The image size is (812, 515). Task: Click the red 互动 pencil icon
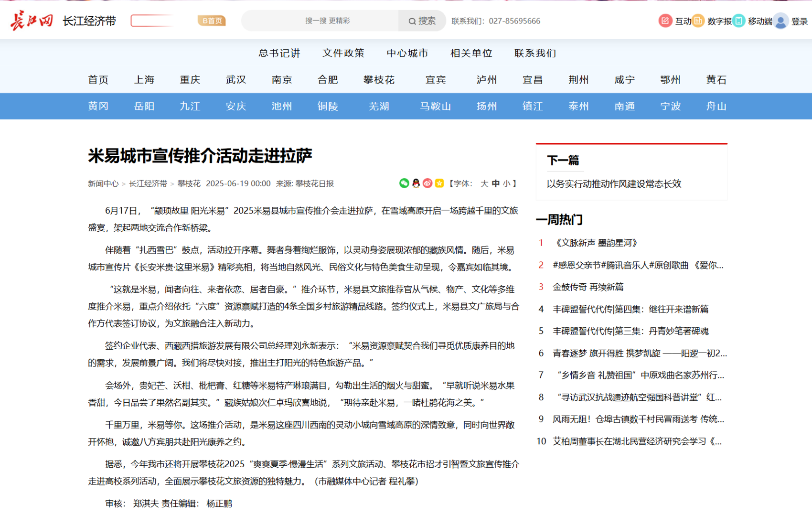(665, 21)
